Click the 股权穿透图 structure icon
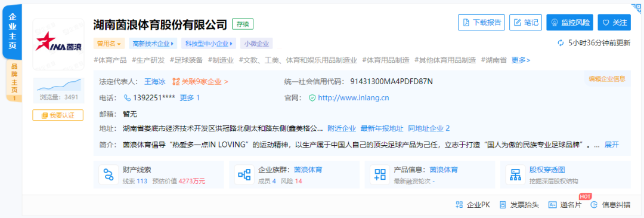Viewport: 644px width, 218px height. point(515,174)
